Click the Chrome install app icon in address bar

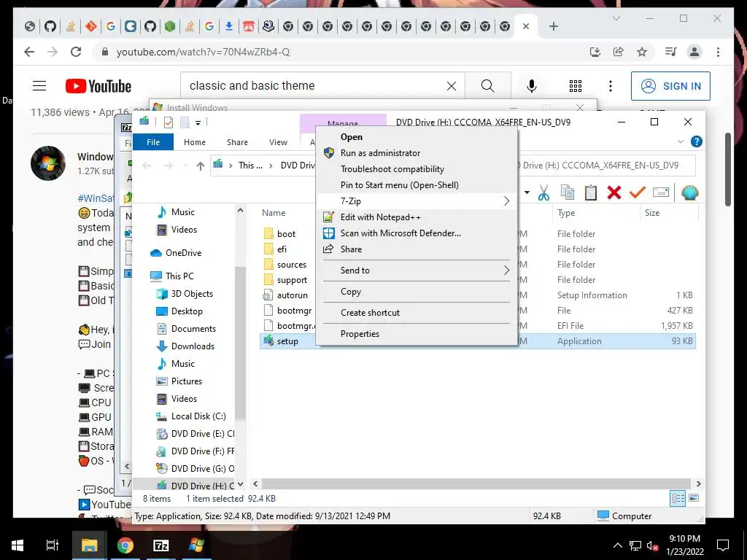pos(595,52)
